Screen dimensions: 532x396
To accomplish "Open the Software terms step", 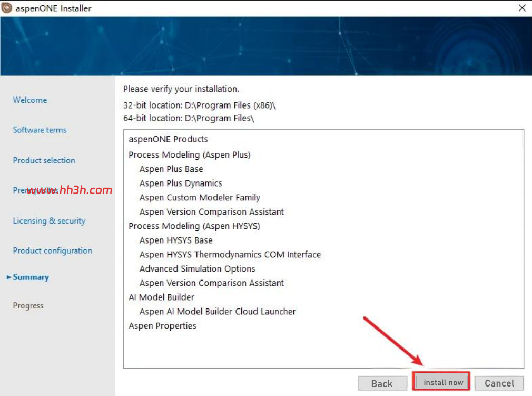I will pos(40,130).
